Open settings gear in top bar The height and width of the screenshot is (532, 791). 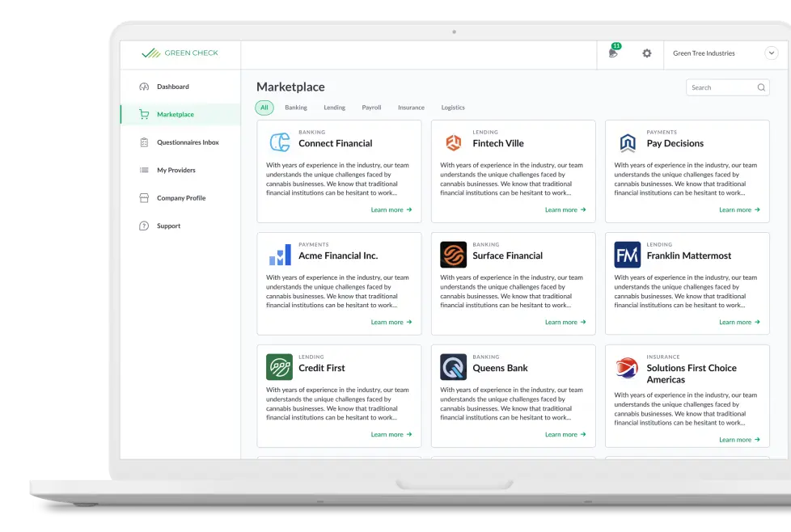646,53
